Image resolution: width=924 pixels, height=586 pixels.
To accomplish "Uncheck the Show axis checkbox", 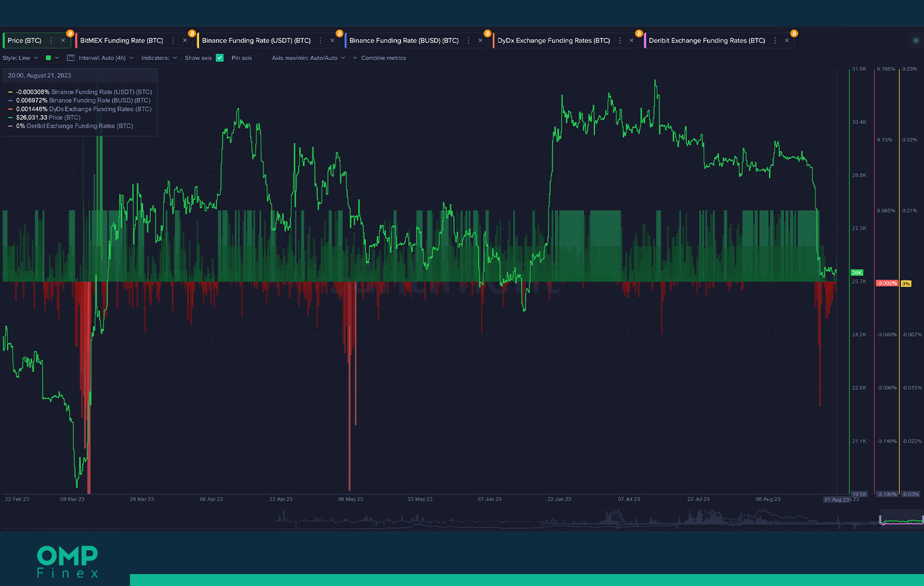I will coord(219,58).
